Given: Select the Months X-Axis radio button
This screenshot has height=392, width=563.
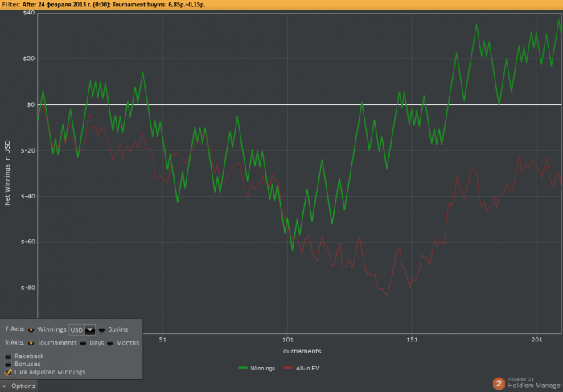Looking at the screenshot, I should 110,343.
